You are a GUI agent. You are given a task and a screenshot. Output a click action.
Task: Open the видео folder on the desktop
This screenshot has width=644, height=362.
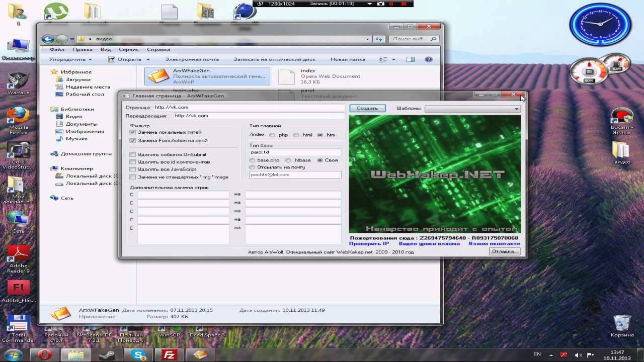tap(622, 153)
